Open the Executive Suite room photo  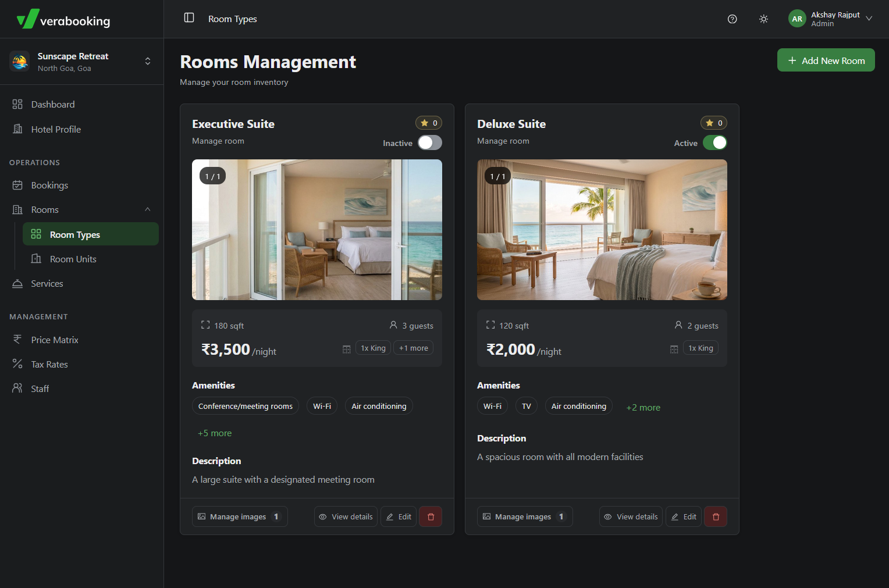pyautogui.click(x=317, y=230)
